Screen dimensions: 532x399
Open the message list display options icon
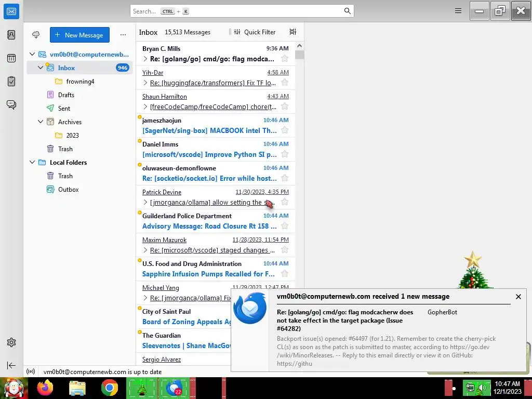pos(293,32)
